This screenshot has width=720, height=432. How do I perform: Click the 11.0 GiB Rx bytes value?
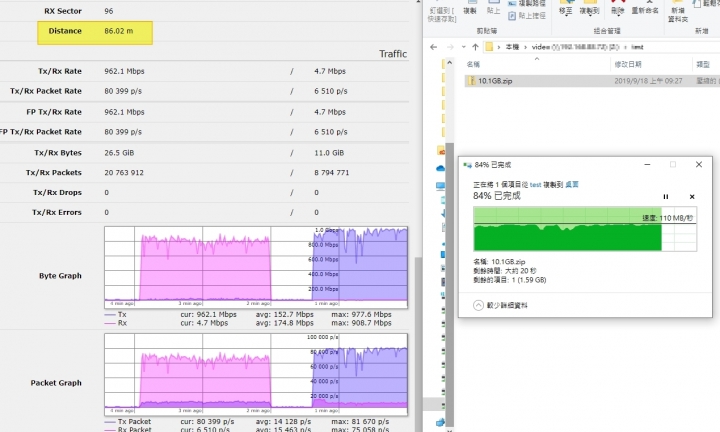coord(329,152)
